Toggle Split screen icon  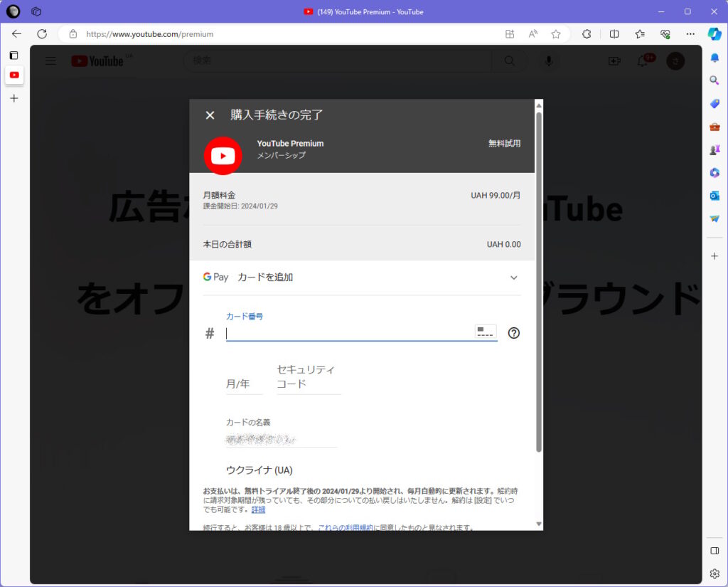pos(614,34)
